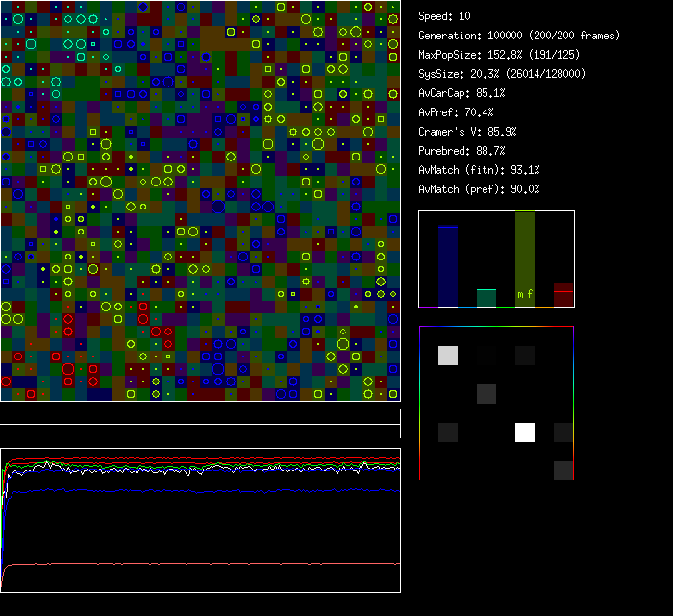Click the gray cell at heatmap's bottom-right corner

click(x=563, y=470)
